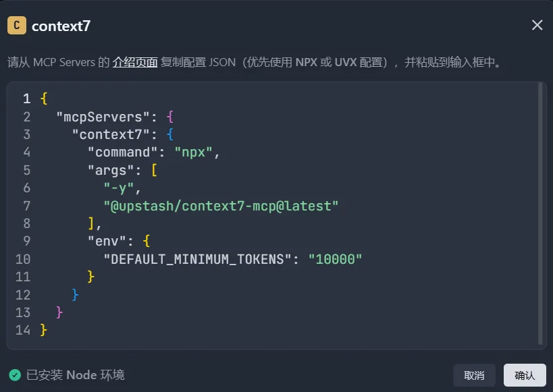Click the context7 dialog title text

point(61,26)
